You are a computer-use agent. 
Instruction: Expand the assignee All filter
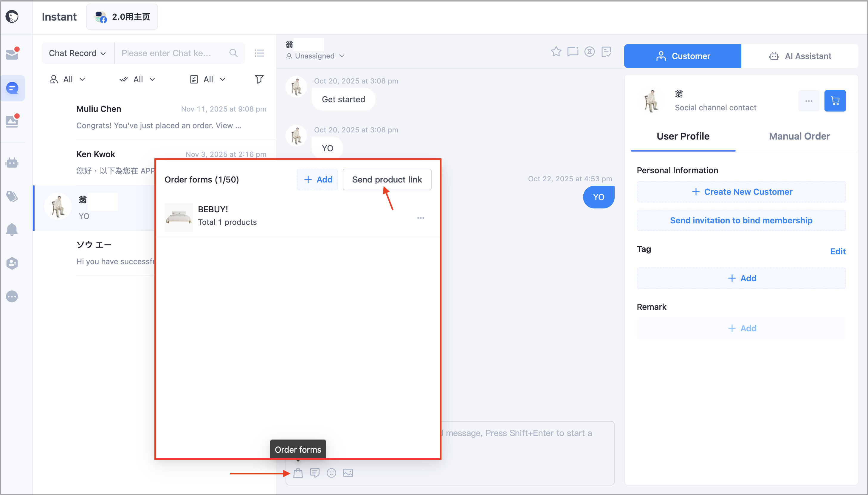[67, 79]
